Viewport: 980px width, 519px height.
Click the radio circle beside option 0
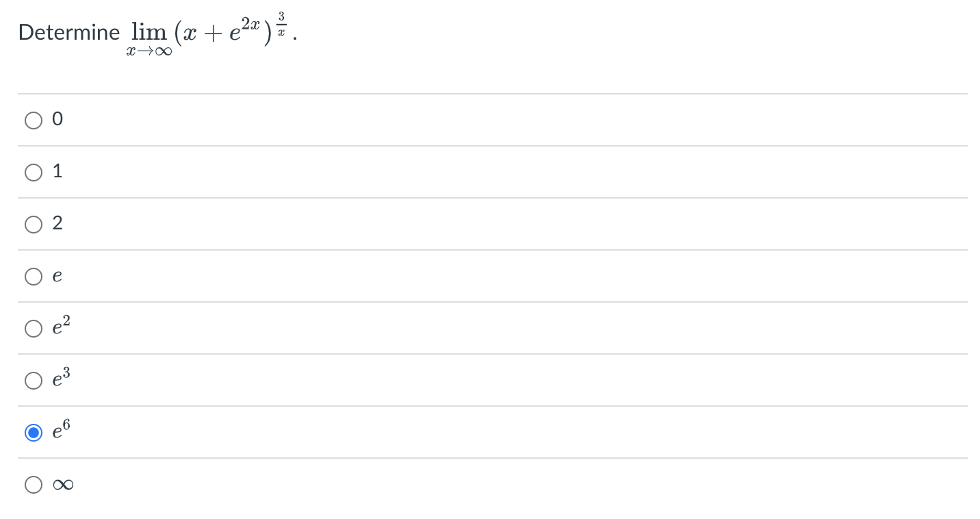tap(34, 120)
